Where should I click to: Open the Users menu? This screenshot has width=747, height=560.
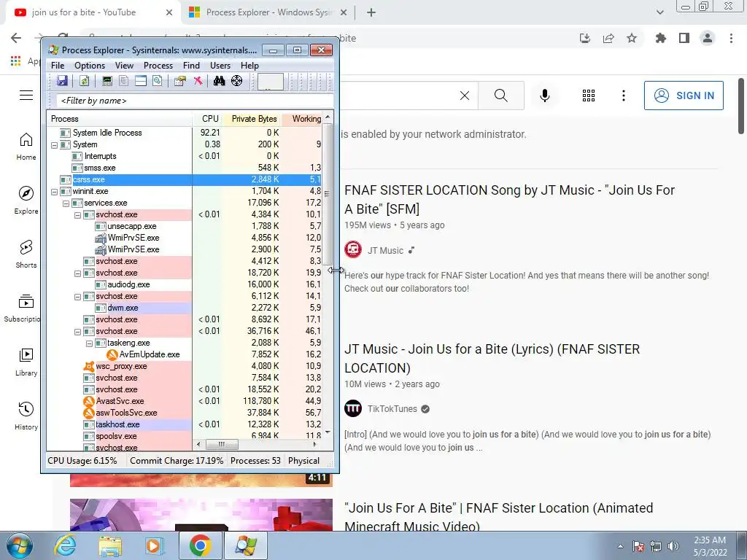click(x=220, y=65)
